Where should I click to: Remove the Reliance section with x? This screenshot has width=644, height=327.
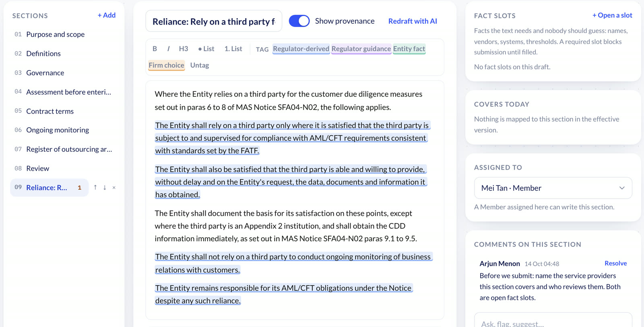click(114, 187)
